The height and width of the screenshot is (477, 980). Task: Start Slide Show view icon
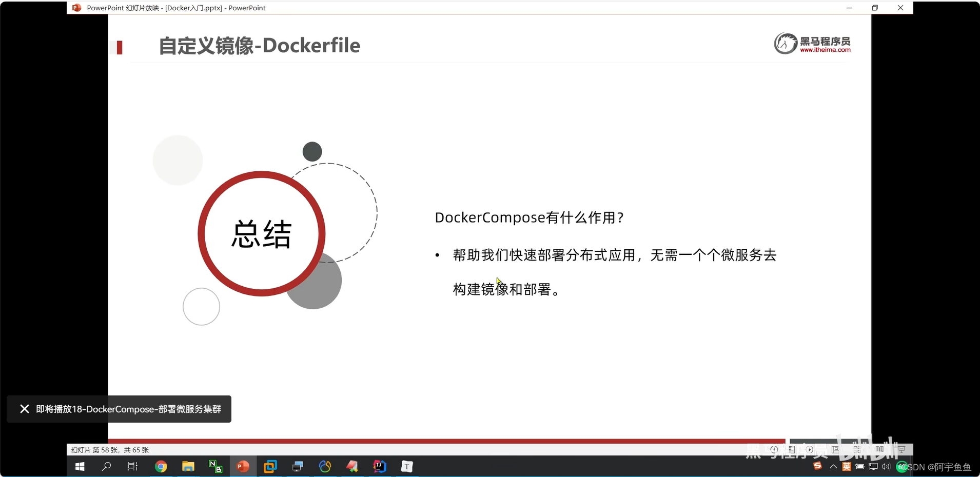(901, 450)
